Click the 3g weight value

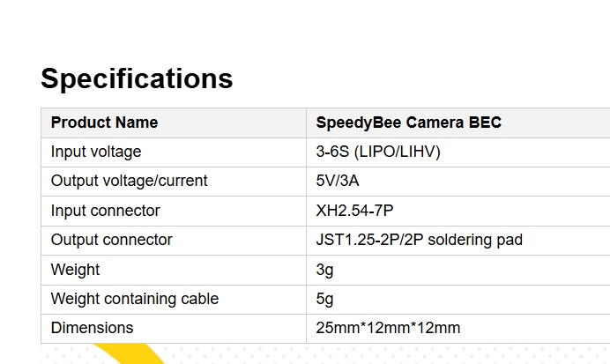click(324, 269)
